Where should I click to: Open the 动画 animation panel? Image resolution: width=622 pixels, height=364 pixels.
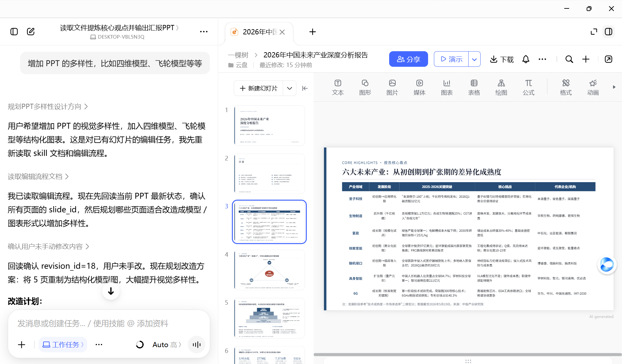tap(593, 88)
